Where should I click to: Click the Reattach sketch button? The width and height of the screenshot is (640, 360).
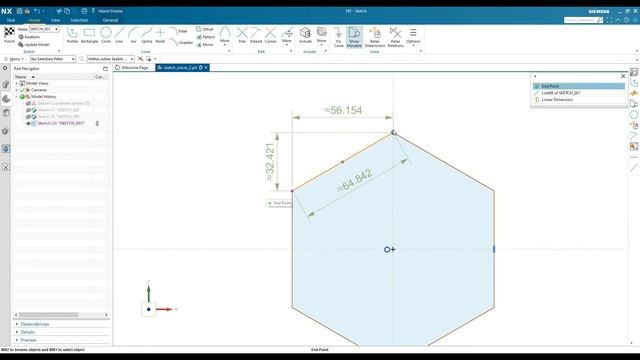point(29,37)
